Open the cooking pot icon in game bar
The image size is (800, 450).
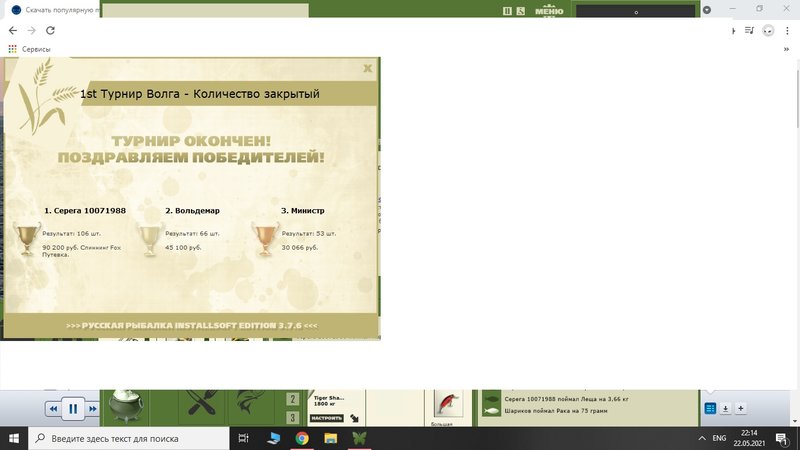click(x=126, y=406)
